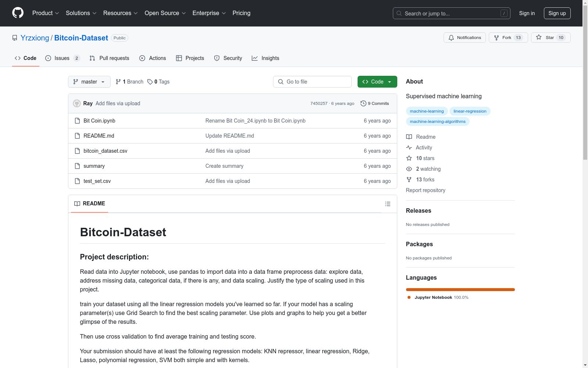The image size is (588, 368).
Task: Click the Sign up button
Action: [557, 13]
